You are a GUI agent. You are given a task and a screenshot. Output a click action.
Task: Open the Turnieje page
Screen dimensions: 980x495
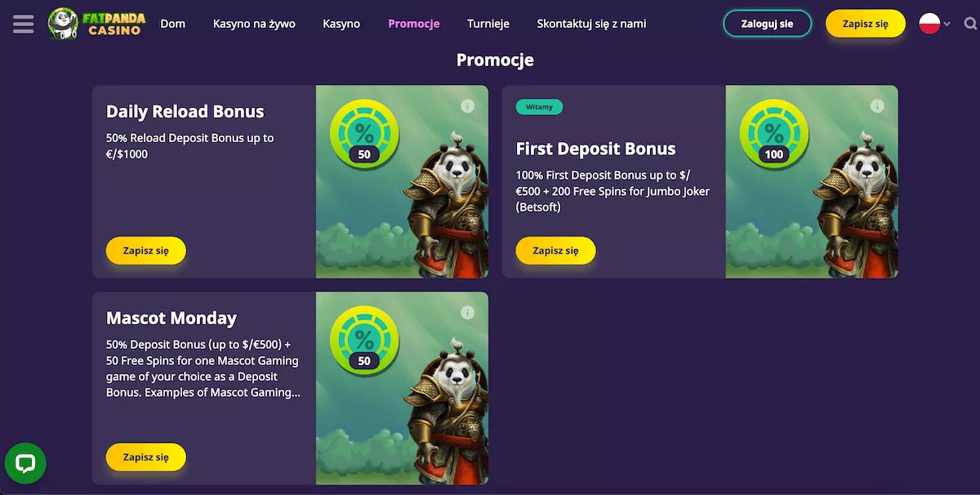(488, 24)
